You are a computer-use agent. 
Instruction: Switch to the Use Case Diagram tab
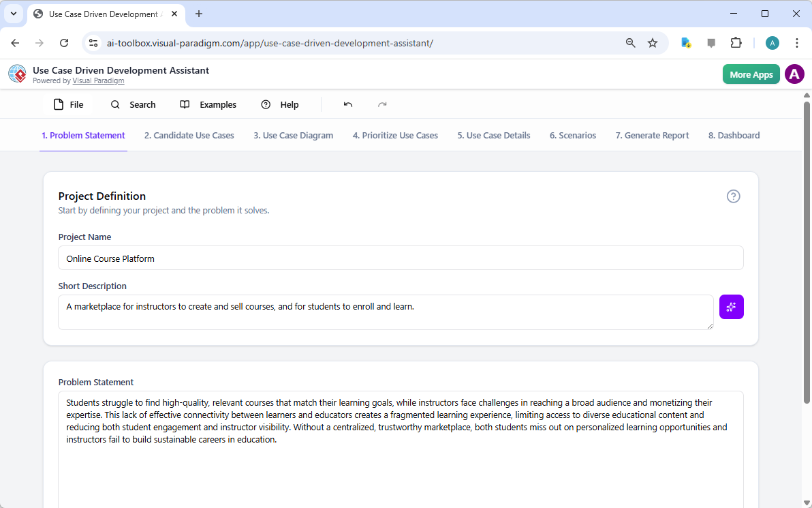coord(293,135)
